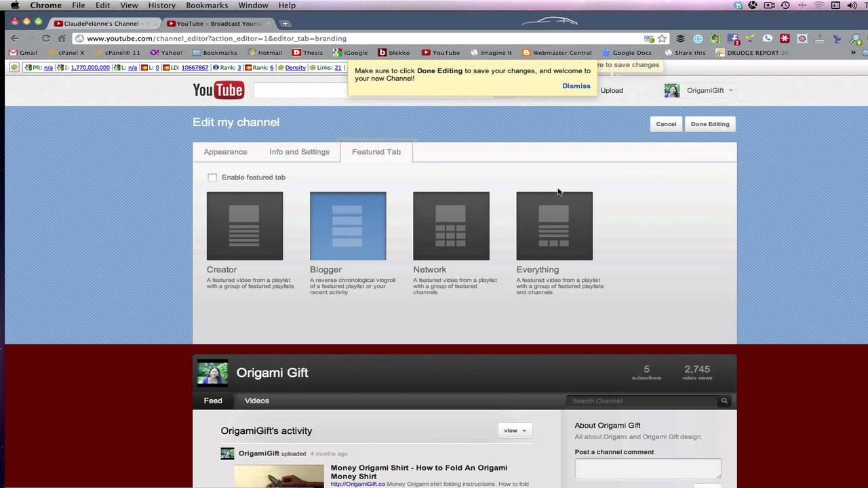This screenshot has width=868, height=488.
Task: Click the Post a channel comment box
Action: point(648,469)
